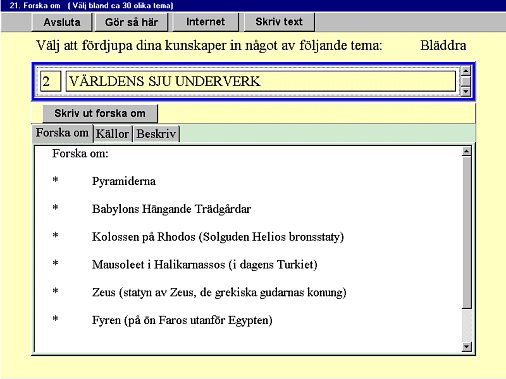Click Skriv ut forska om button
This screenshot has height=379, width=506.
click(100, 113)
